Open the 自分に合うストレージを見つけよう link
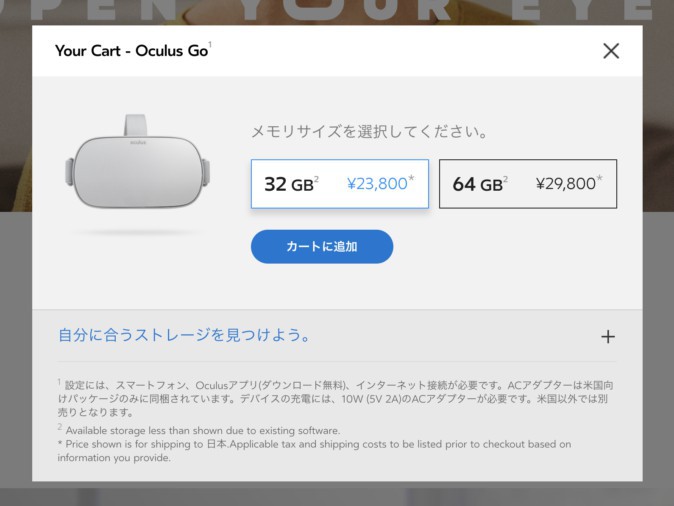This screenshot has height=506, width=674. (x=183, y=336)
